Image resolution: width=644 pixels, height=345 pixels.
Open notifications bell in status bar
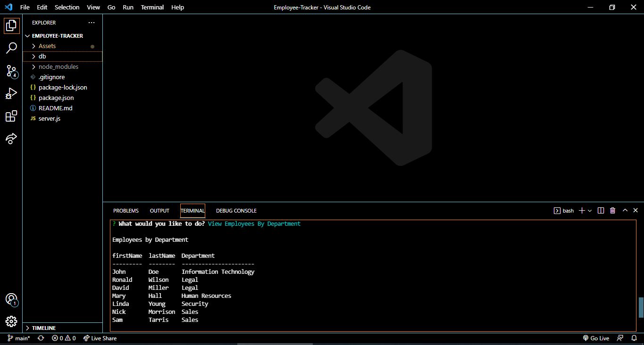tap(634, 338)
